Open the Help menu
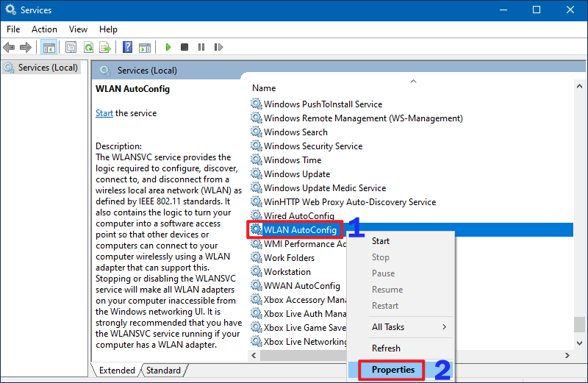This screenshot has height=383, width=588. [x=108, y=29]
